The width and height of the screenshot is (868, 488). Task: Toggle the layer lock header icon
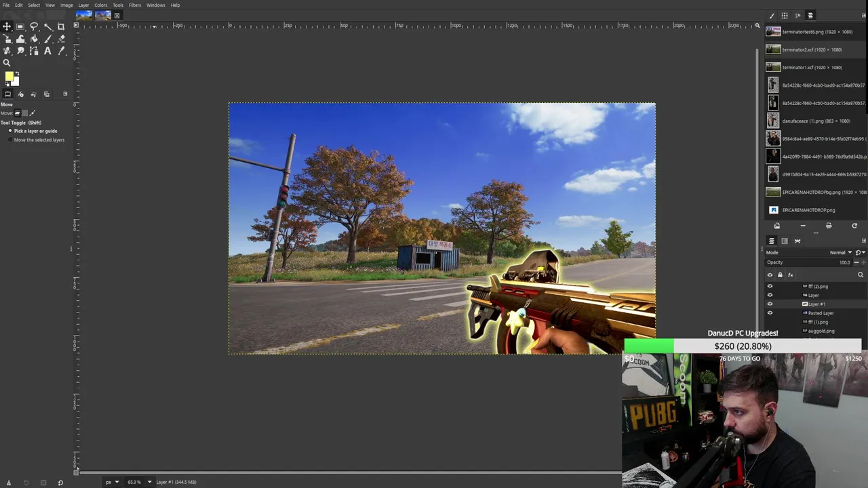(780, 274)
